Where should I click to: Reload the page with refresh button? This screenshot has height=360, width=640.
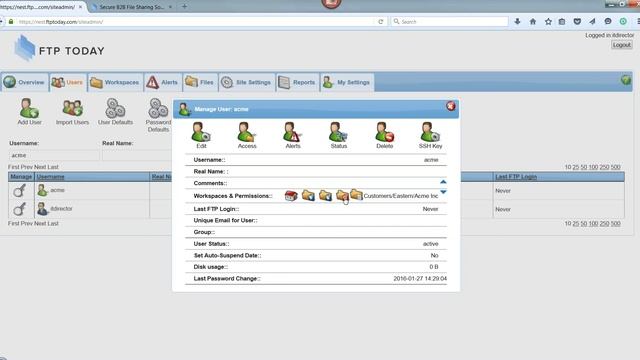(x=380, y=22)
